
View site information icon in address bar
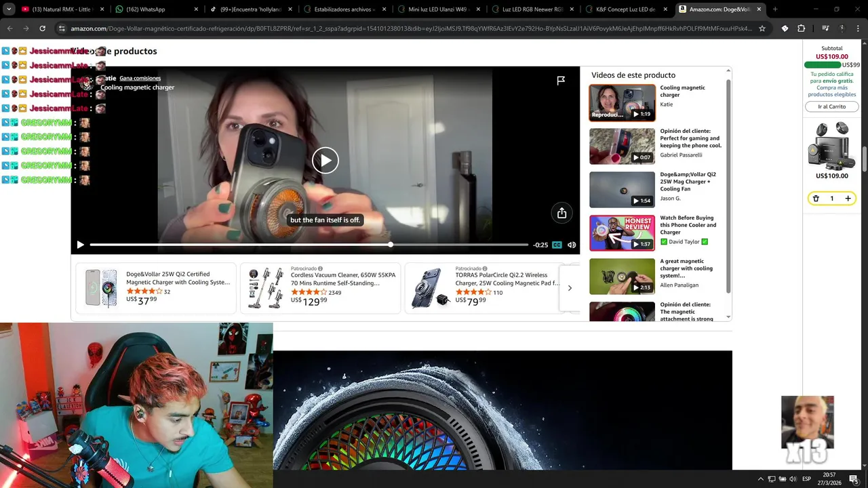[x=62, y=28]
